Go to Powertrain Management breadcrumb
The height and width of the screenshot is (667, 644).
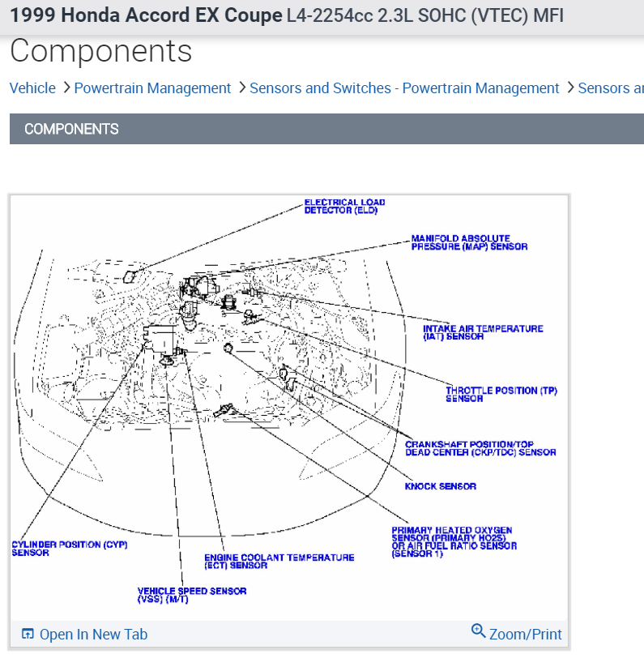pyautogui.click(x=152, y=88)
